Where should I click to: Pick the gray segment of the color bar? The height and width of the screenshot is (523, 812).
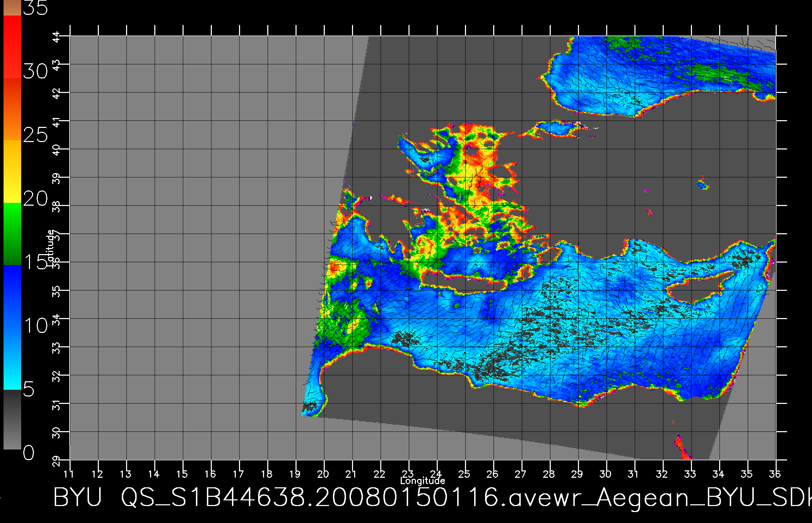point(12,419)
